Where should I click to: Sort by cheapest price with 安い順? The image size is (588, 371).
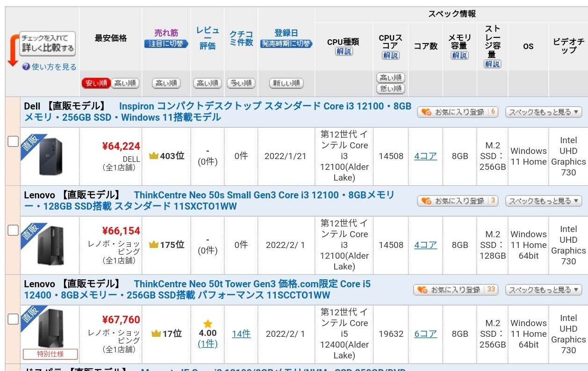pyautogui.click(x=95, y=83)
